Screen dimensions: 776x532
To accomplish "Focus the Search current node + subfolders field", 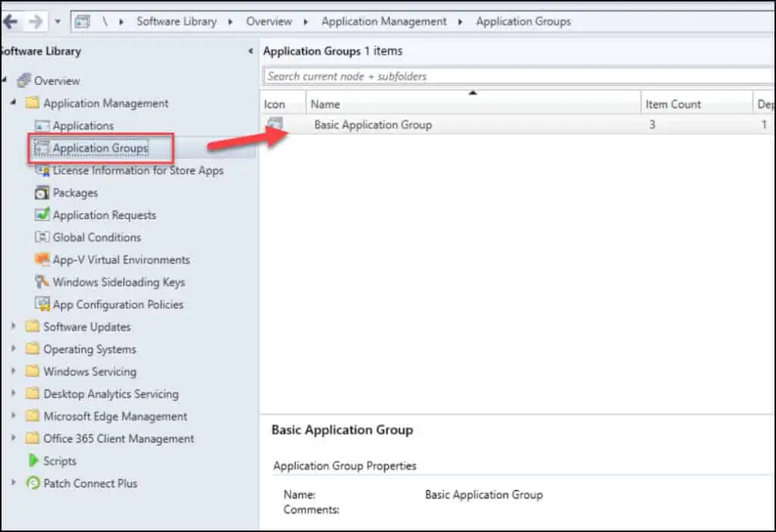I will pyautogui.click(x=517, y=77).
